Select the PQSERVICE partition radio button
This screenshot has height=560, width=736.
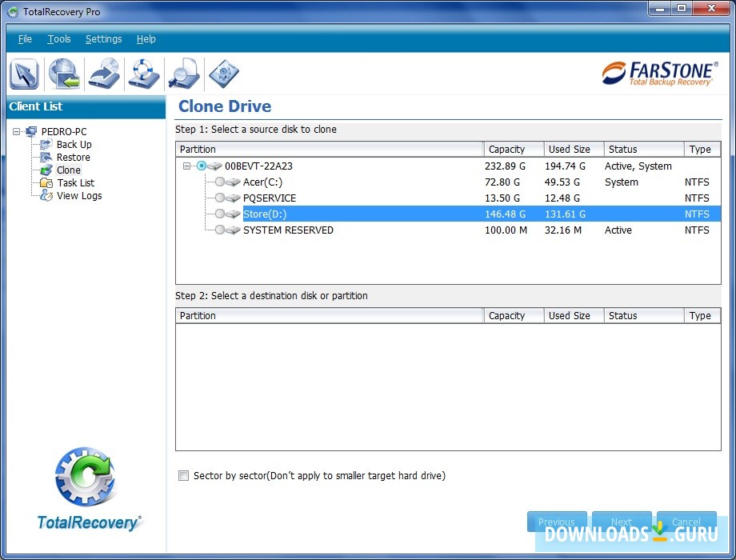tap(220, 198)
